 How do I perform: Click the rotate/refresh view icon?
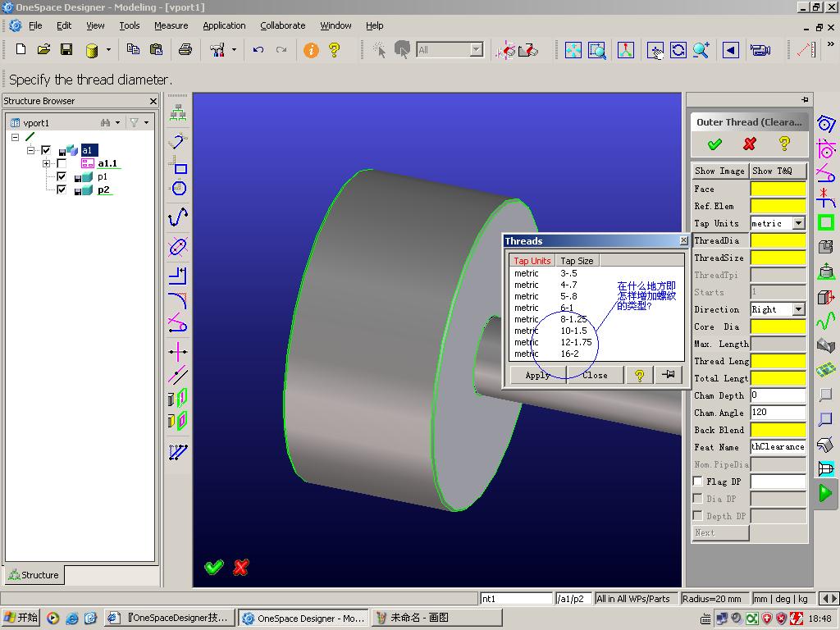click(x=678, y=50)
